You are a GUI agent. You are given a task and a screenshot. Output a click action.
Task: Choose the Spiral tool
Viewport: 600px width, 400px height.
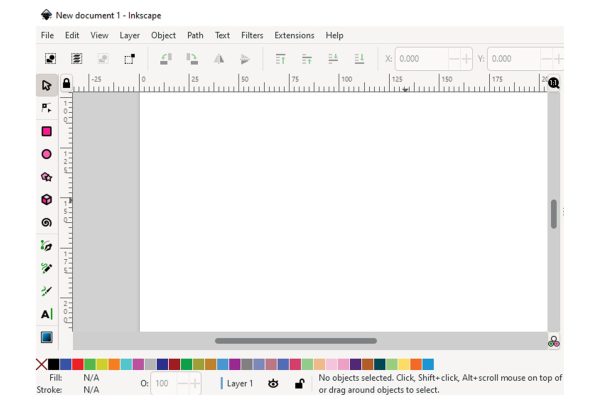point(46,223)
